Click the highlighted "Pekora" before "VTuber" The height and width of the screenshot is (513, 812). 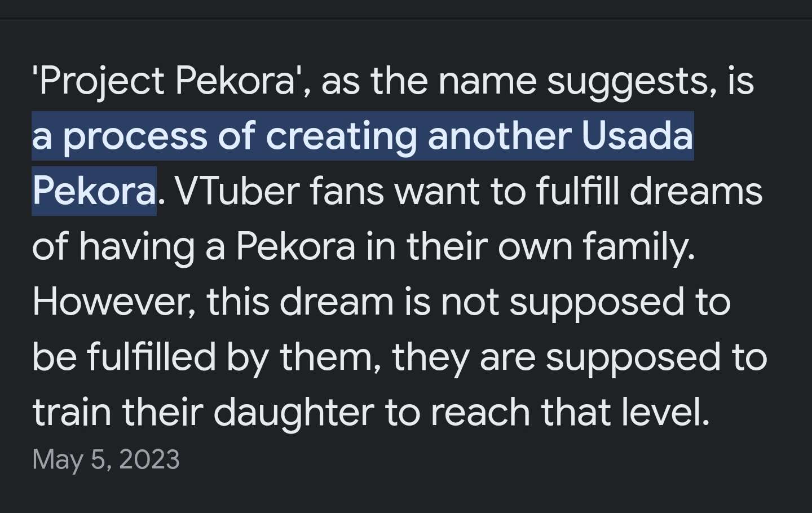[94, 192]
